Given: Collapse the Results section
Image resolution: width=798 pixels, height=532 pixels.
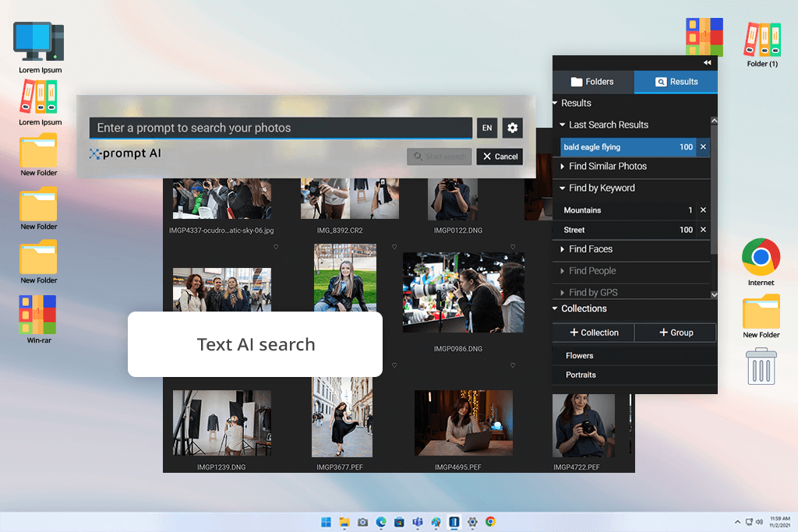Looking at the screenshot, I should [x=555, y=104].
